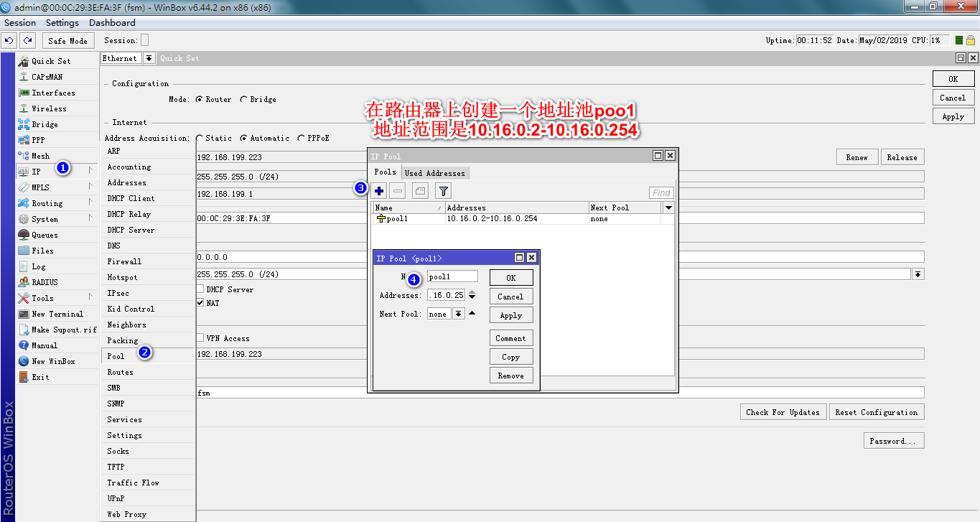Expand the Tools submenu
Viewport: 980px width, 522px height.
[90, 297]
